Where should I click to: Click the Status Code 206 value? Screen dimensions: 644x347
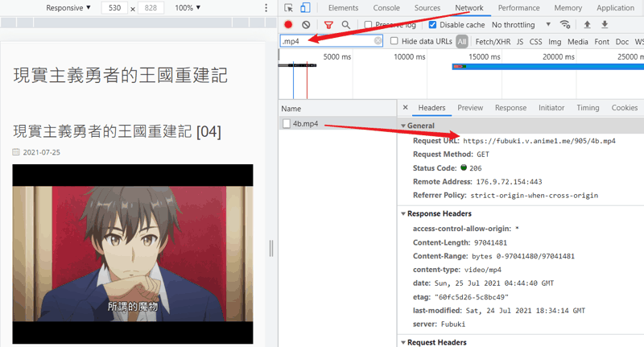[x=476, y=168]
